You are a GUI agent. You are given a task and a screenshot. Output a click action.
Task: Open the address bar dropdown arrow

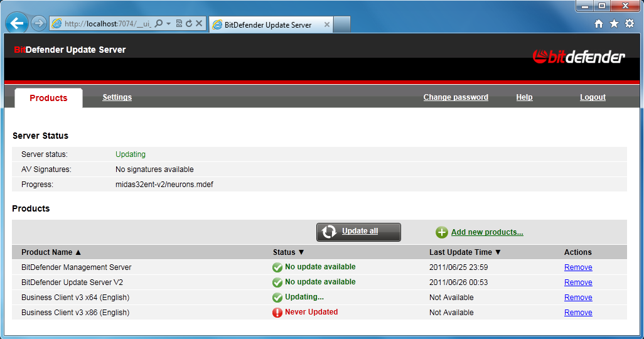[168, 24]
